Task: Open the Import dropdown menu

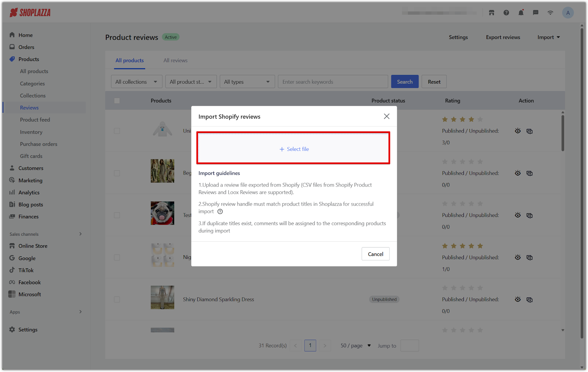Action: click(x=549, y=37)
